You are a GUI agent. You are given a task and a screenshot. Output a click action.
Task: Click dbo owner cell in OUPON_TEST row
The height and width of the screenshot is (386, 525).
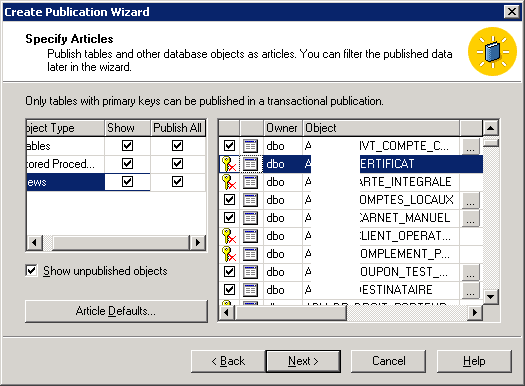[x=283, y=272]
